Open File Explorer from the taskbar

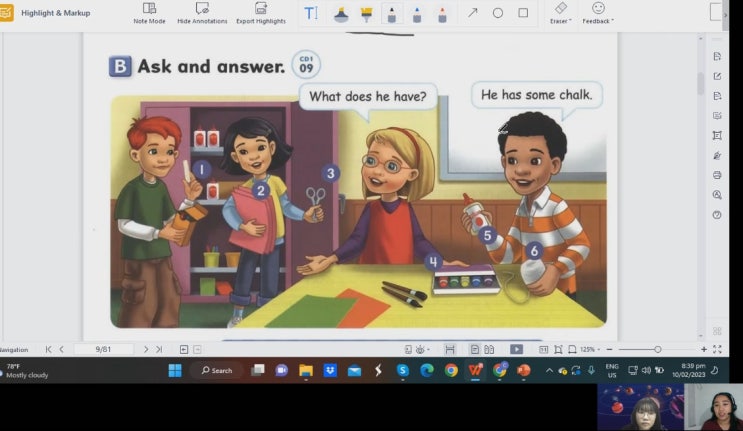coord(306,370)
